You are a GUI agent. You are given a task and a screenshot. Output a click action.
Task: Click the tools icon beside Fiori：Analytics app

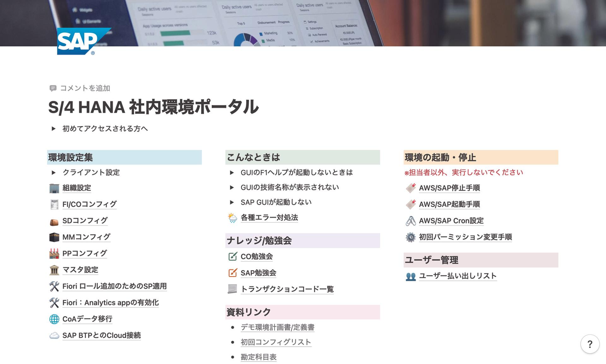point(54,303)
